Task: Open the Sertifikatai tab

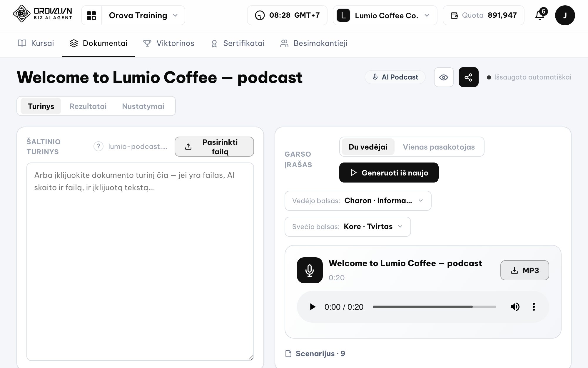Action: (x=238, y=43)
